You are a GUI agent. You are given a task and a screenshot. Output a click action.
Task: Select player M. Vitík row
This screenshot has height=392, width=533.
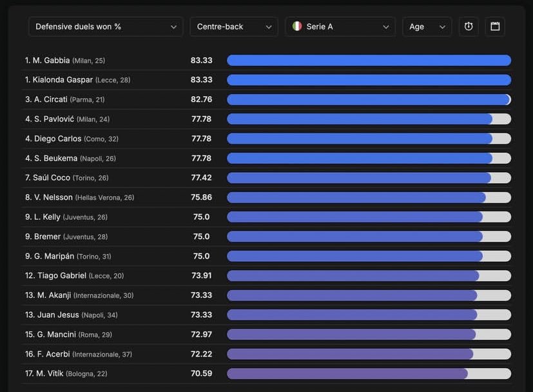pyautogui.click(x=266, y=374)
